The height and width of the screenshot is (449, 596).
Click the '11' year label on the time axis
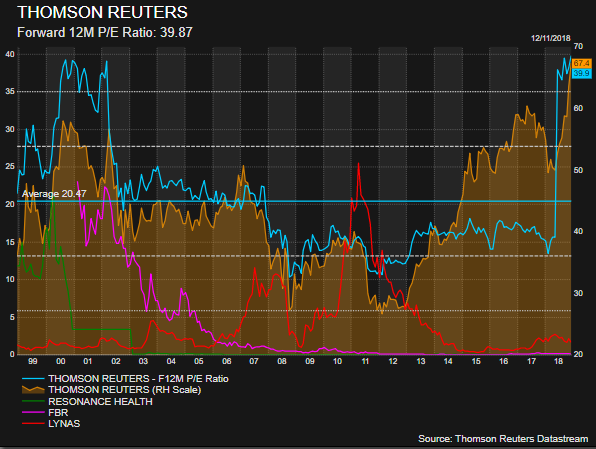click(x=365, y=361)
